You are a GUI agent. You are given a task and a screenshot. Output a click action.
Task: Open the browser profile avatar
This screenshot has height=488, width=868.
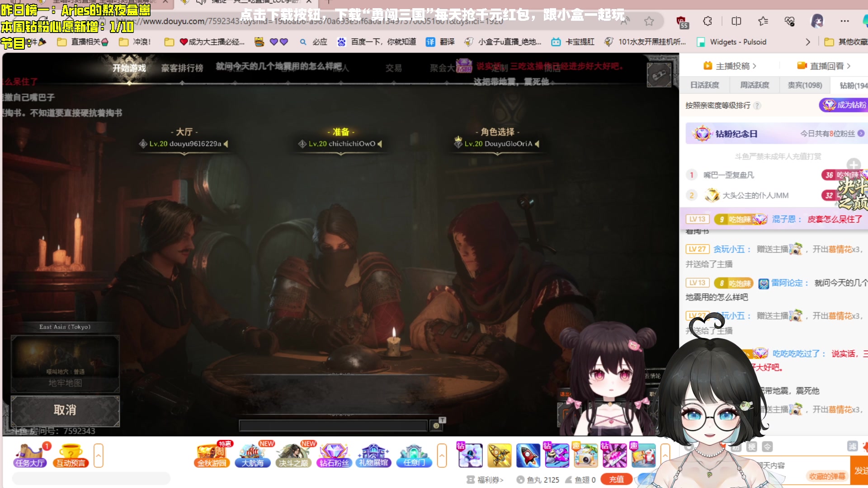(x=817, y=21)
